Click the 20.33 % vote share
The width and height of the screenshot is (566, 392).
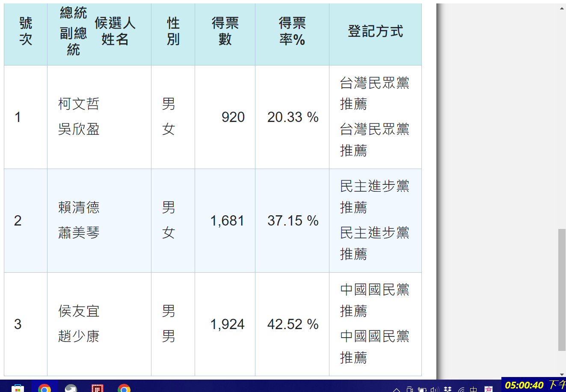click(293, 117)
